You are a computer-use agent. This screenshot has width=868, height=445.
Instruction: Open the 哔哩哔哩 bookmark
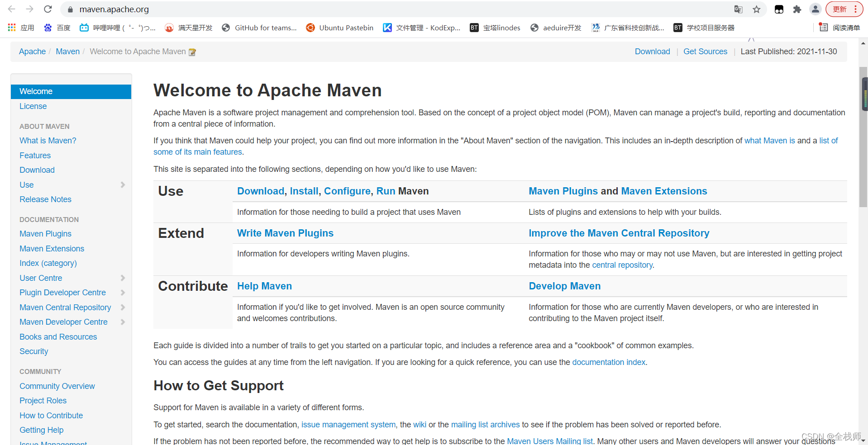click(118, 28)
